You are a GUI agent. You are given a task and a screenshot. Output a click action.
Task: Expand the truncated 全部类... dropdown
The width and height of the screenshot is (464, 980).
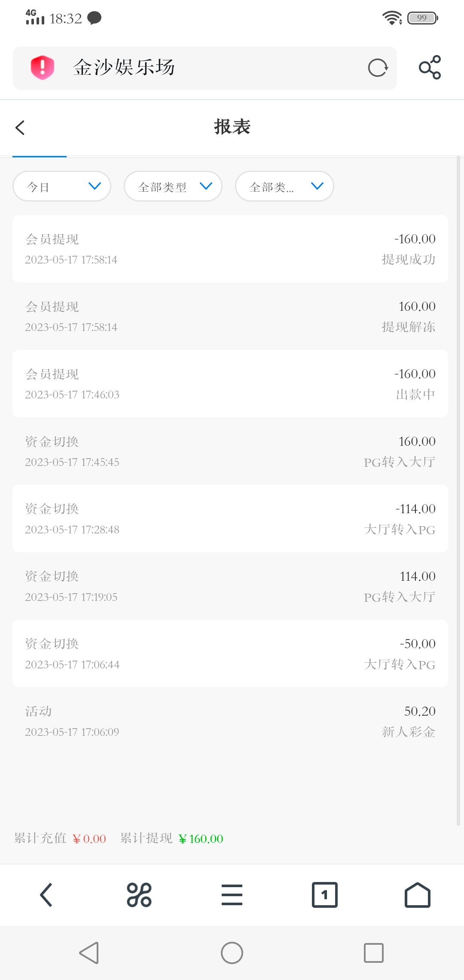284,186
